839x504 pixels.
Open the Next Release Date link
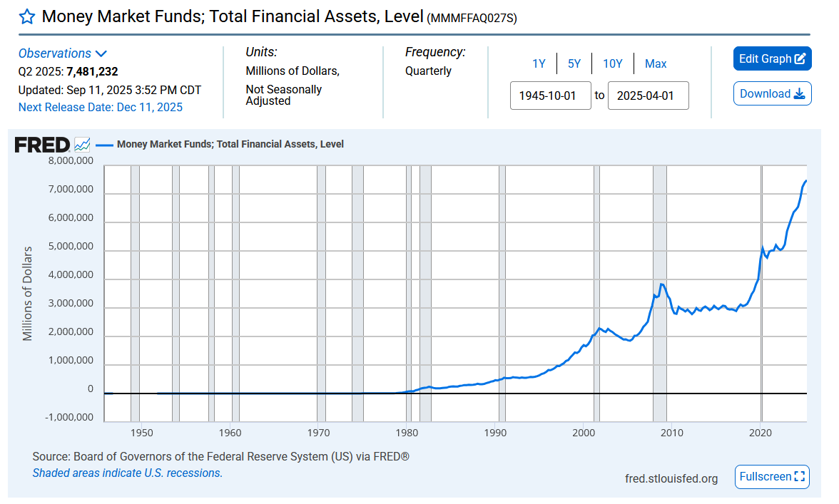100,107
